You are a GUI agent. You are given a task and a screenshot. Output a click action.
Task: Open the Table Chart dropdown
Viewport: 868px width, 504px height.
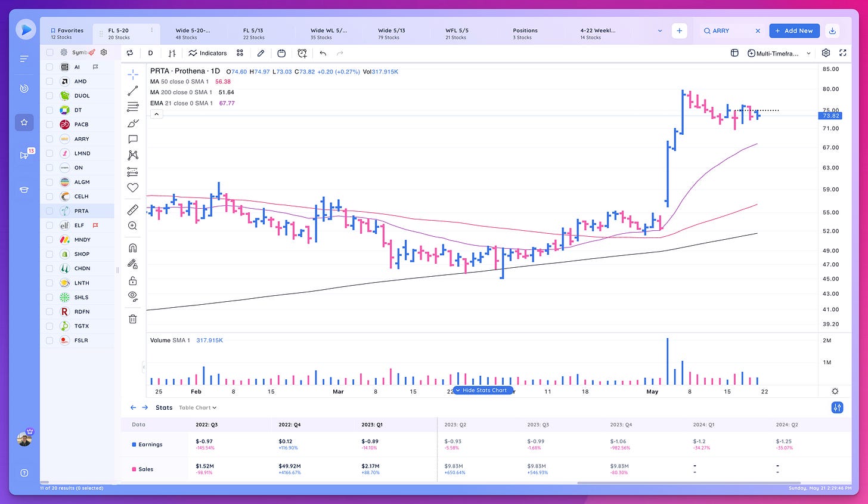(x=198, y=408)
